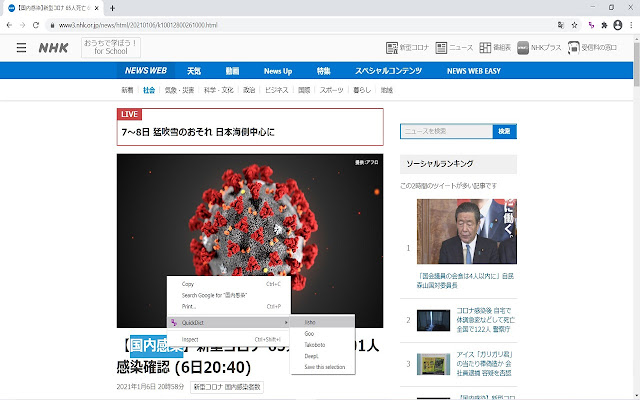Choose Print in the context menu
Screen dimensions: 640x400
coord(229,306)
